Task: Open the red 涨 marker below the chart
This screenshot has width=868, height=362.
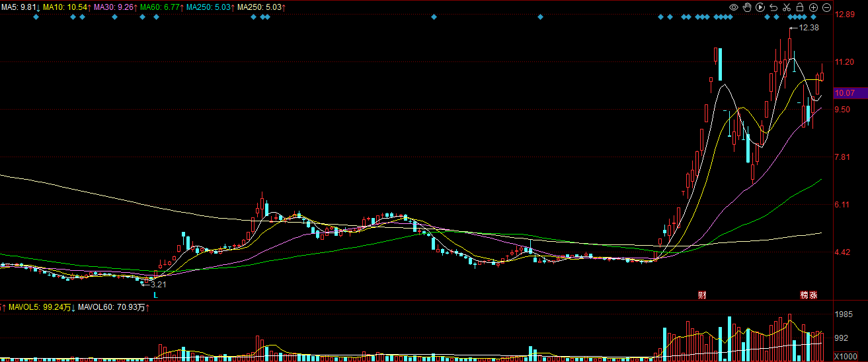Action: click(x=813, y=295)
